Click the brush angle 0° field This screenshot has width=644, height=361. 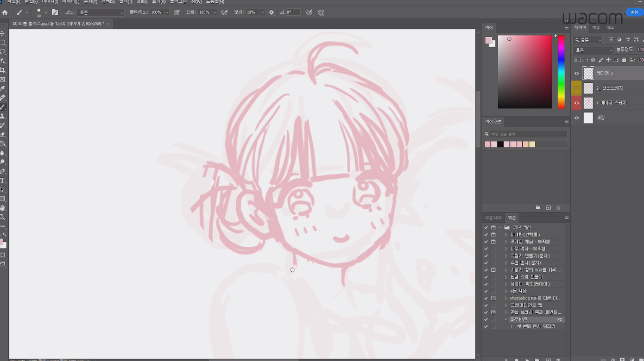tap(293, 13)
